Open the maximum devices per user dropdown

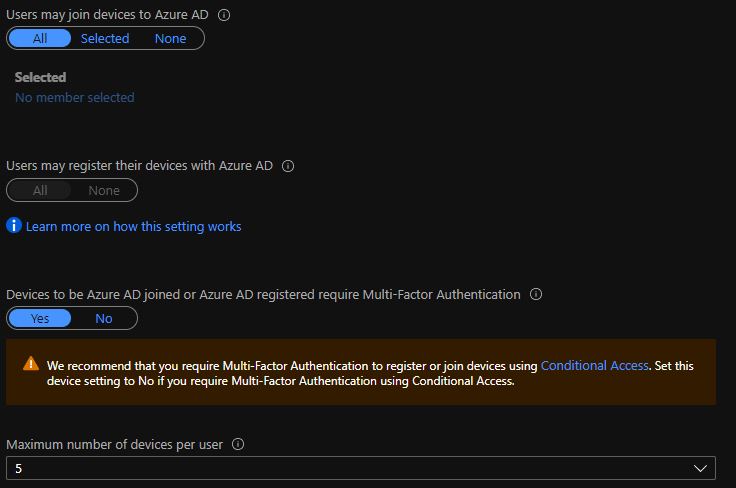360,468
